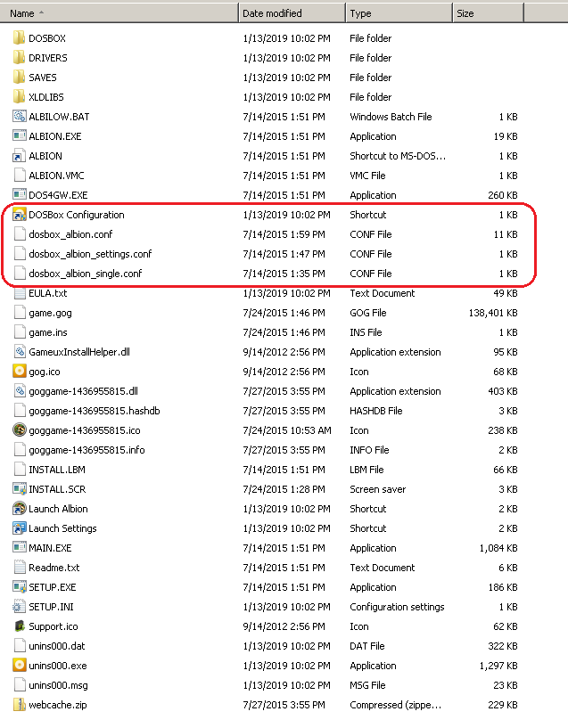The height and width of the screenshot is (728, 568).
Task: Click the DOSBOX folder icon
Action: [19, 38]
